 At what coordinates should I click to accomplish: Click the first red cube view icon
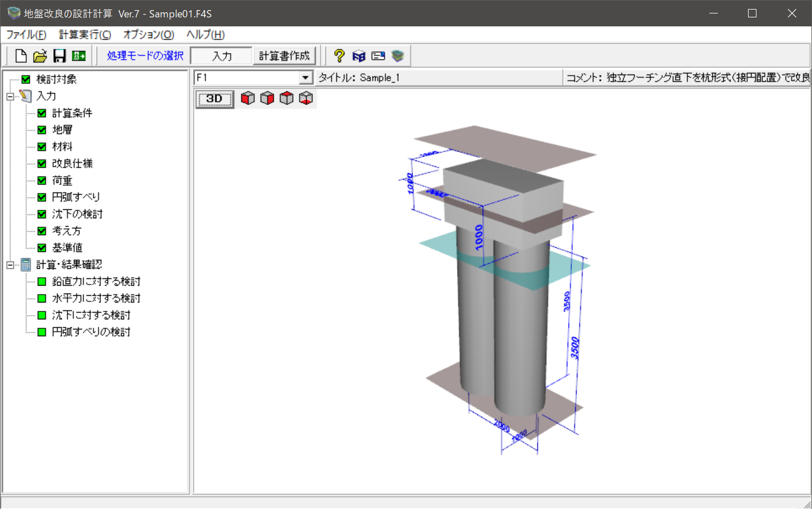coord(247,99)
